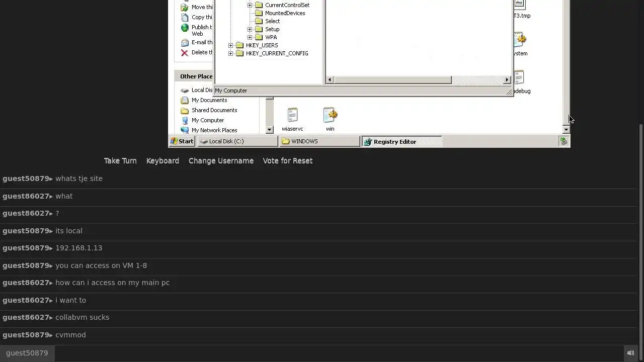Click the '192.168.1.13' chat message
Screen dimensions: 644x362
tap(79, 248)
